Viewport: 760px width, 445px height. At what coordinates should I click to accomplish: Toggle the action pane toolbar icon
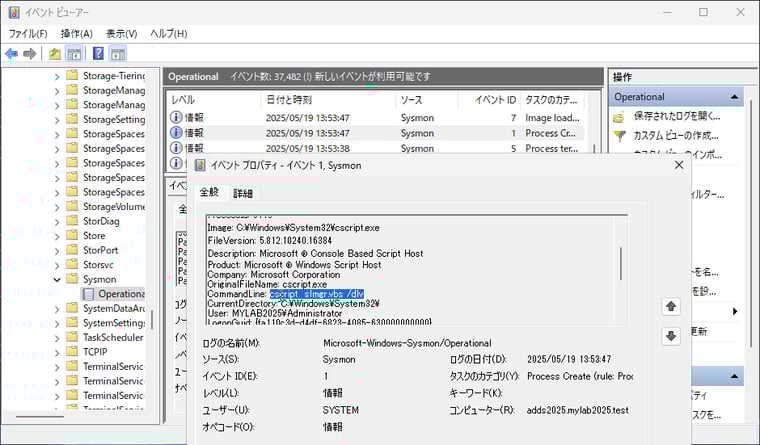click(118, 54)
